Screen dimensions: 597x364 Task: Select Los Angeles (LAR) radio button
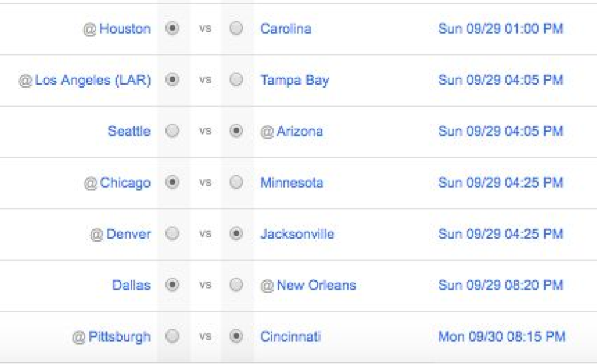(x=172, y=80)
